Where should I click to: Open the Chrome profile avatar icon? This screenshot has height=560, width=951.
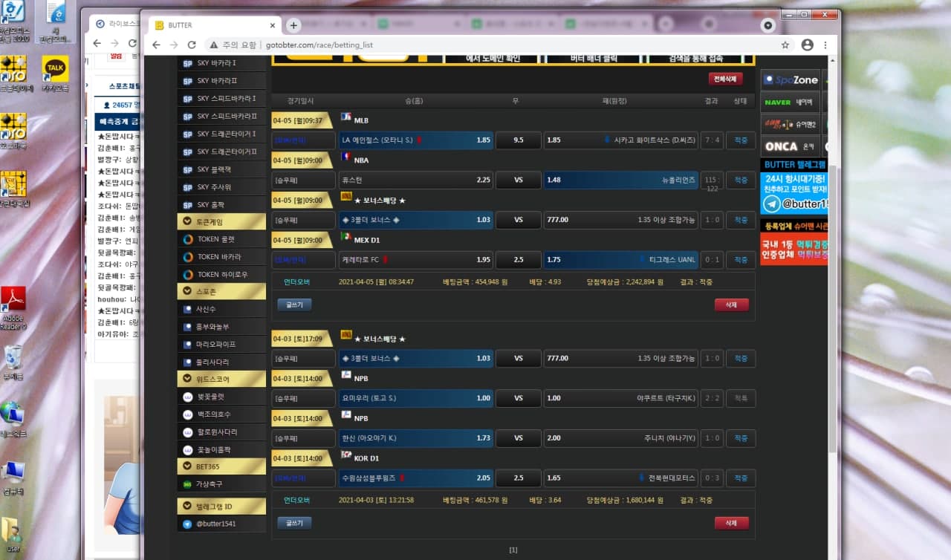click(x=807, y=45)
